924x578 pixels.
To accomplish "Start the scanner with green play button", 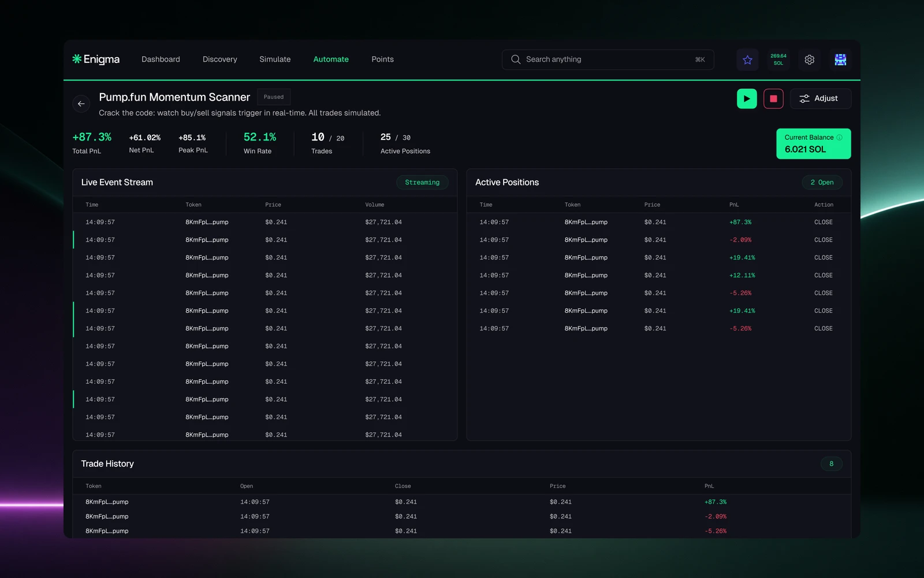I will pyautogui.click(x=747, y=98).
